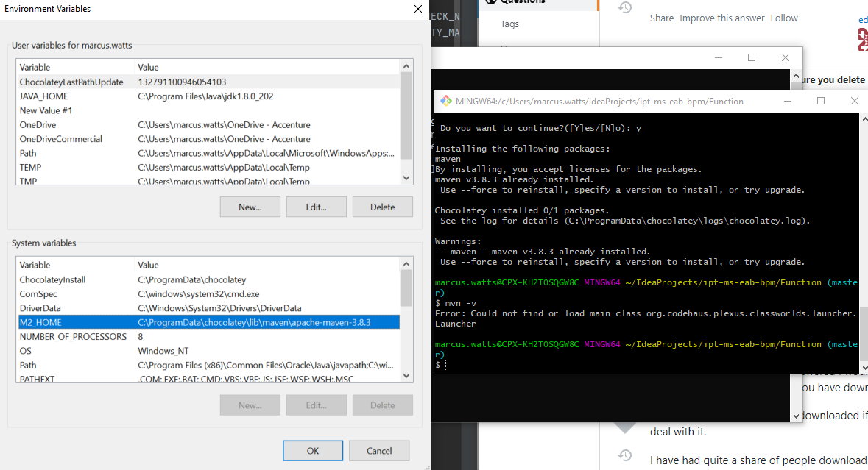868x470 pixels.
Task: Open history clock icon near Share link
Action: tap(625, 7)
